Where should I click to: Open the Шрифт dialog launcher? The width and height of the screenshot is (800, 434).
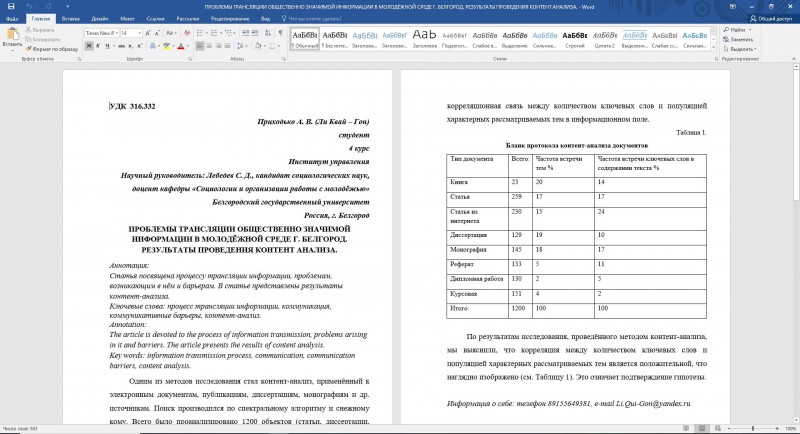(x=190, y=59)
